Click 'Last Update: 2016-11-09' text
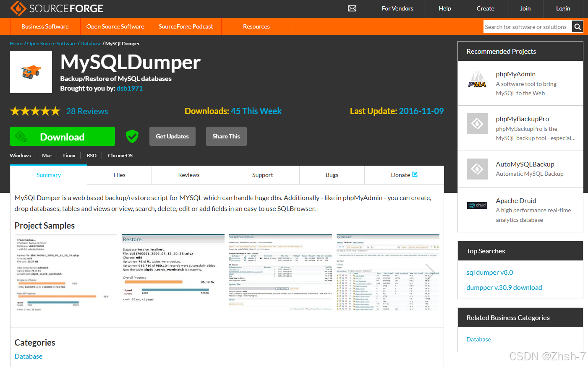The image size is (588, 367). click(397, 111)
